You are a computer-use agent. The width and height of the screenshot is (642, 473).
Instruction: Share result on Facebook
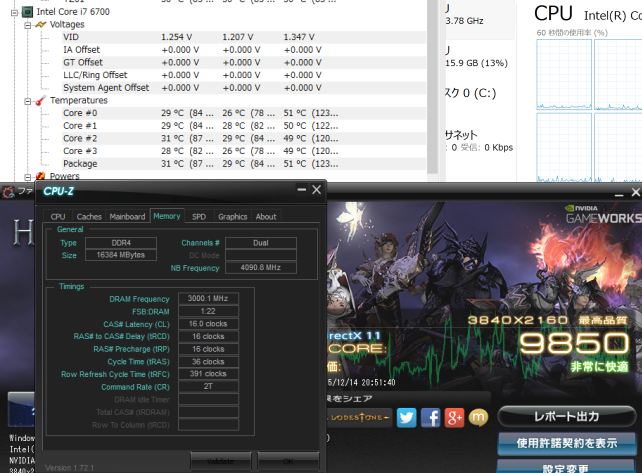[430, 418]
